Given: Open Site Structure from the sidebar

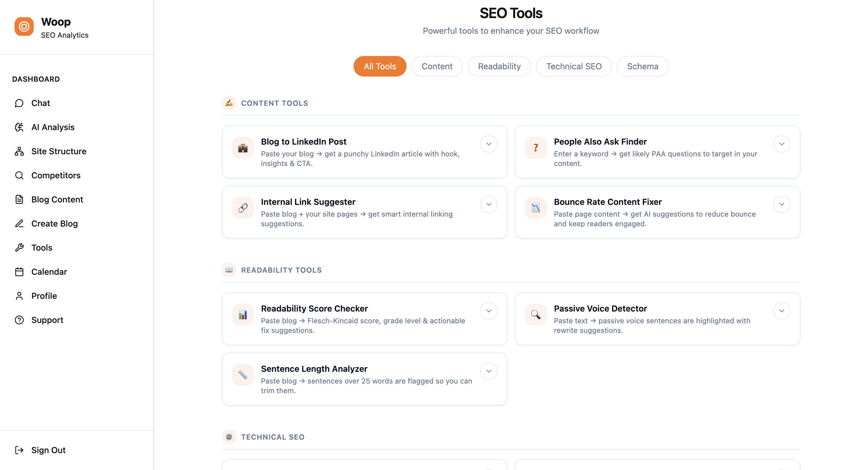Looking at the screenshot, I should tap(59, 151).
